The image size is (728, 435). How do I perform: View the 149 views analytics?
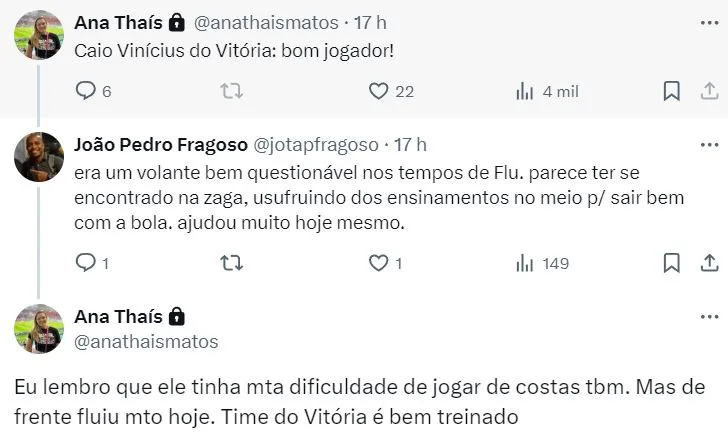point(524,263)
